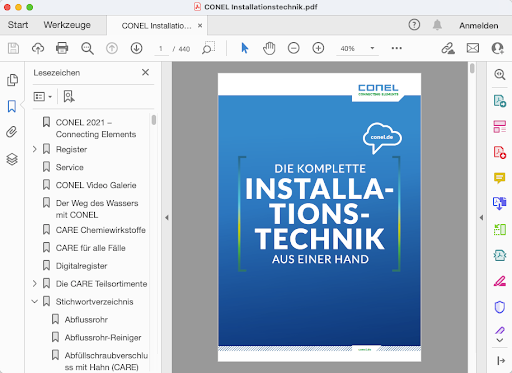Viewport: 512px width, 373px height.
Task: Expand the right tools pane arrow at bottom
Action: 501,360
